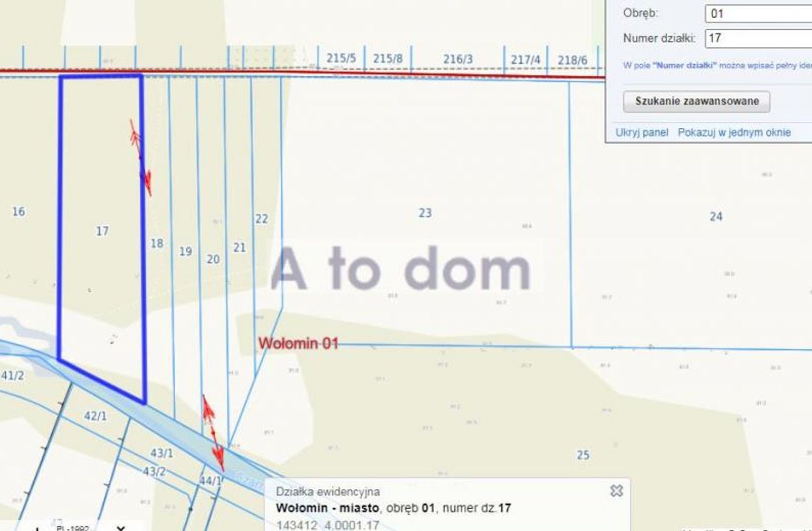This screenshot has width=812, height=531.
Task: Select parcel 25 on the map
Action: [x=583, y=455]
